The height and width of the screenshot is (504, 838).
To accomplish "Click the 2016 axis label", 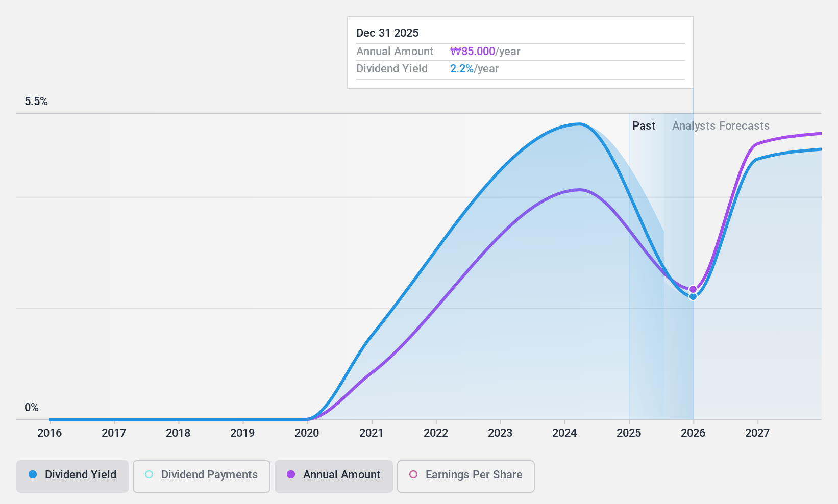I will [x=50, y=433].
